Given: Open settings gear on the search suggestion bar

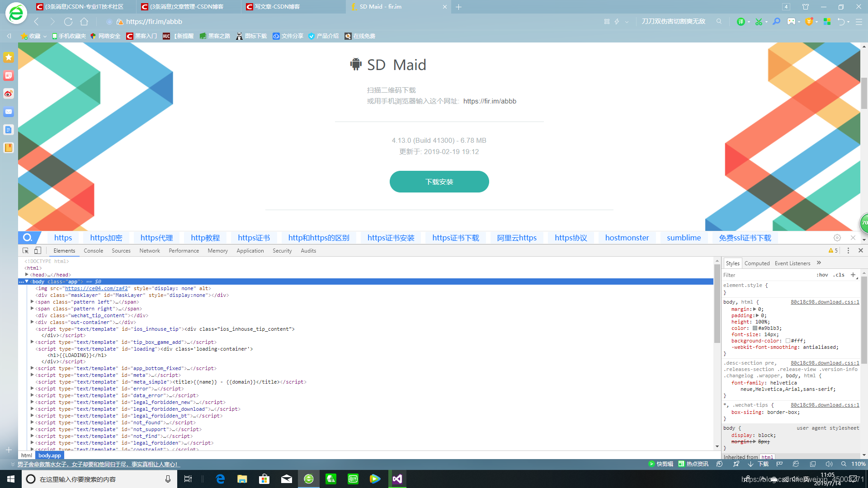Looking at the screenshot, I should (837, 238).
